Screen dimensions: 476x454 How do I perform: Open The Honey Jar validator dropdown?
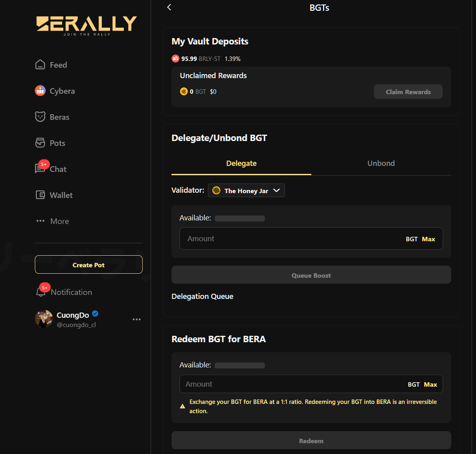click(x=246, y=190)
